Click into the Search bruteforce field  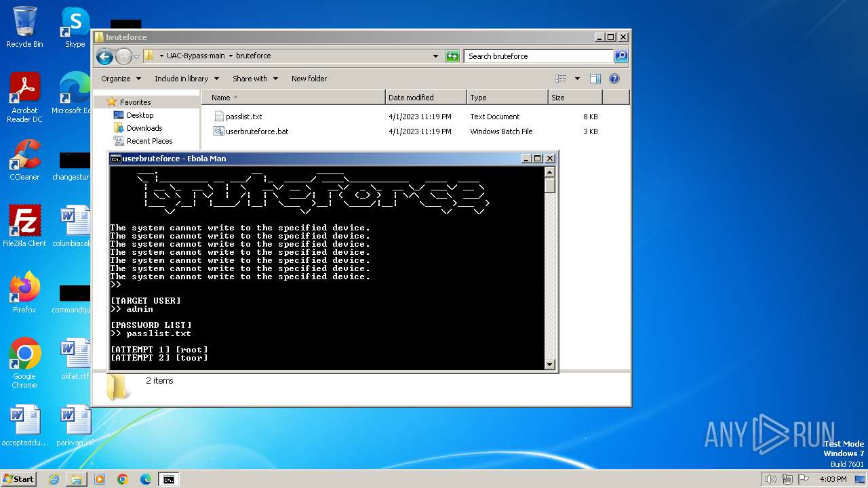point(539,56)
